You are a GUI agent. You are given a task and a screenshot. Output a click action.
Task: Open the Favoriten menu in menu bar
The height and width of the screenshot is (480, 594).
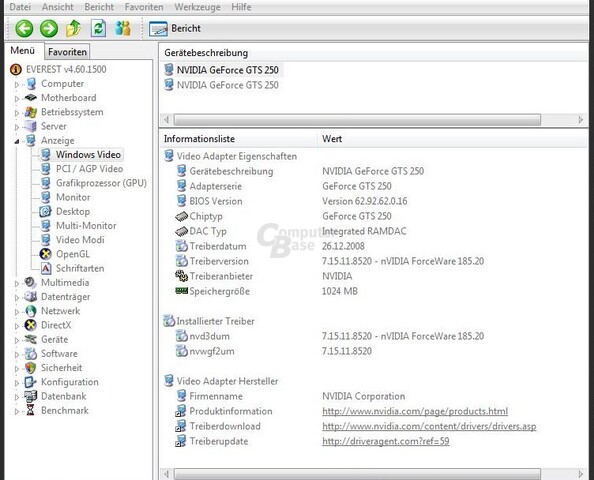pyautogui.click(x=144, y=7)
